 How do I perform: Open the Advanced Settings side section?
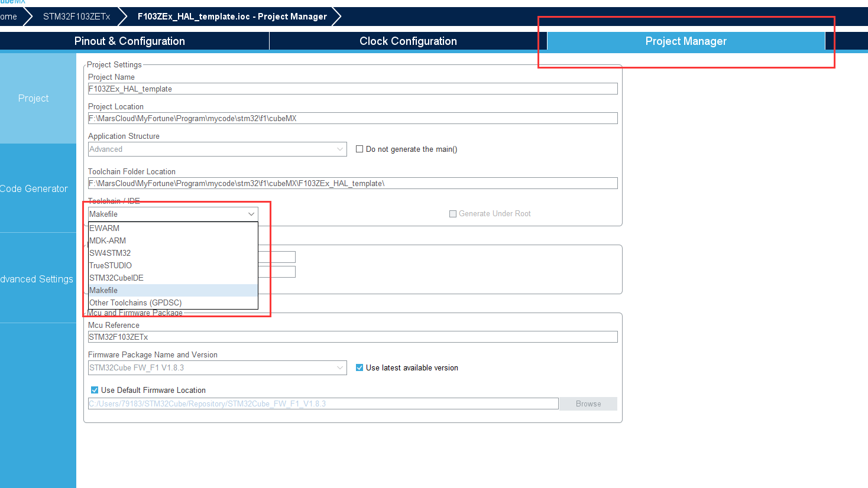pos(37,279)
